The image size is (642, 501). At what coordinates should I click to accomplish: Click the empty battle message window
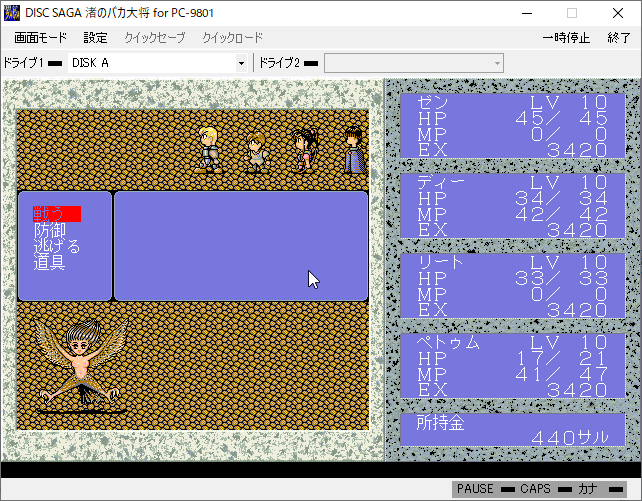241,246
